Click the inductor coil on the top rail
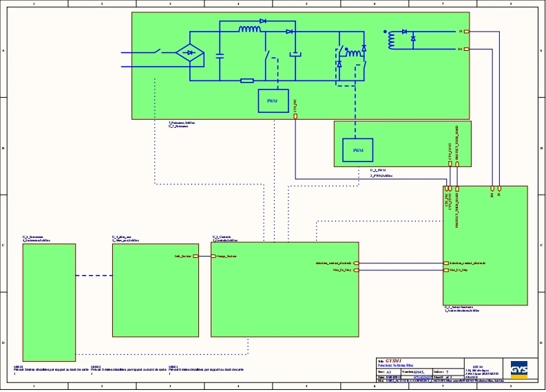 [249, 30]
